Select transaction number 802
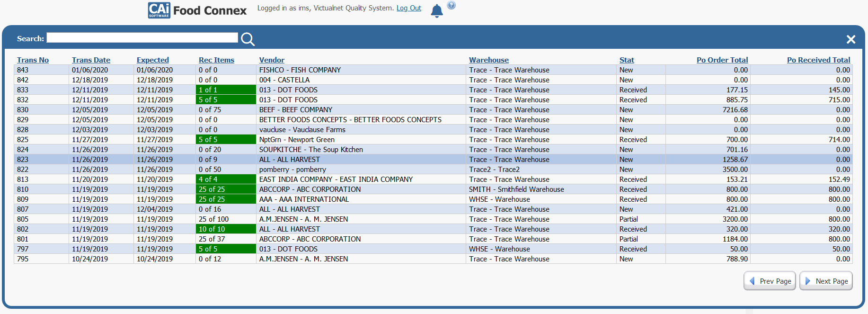The height and width of the screenshot is (314, 868). [23, 229]
